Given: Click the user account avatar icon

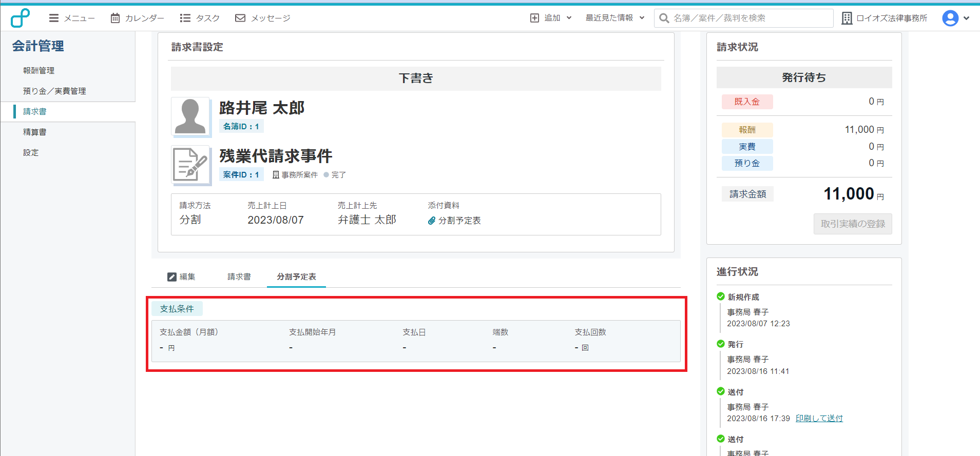Looking at the screenshot, I should pyautogui.click(x=950, y=18).
